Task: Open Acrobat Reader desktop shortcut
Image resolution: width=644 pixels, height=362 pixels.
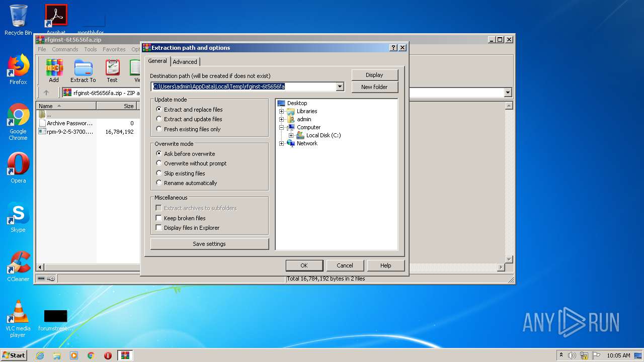Action: pos(56,20)
